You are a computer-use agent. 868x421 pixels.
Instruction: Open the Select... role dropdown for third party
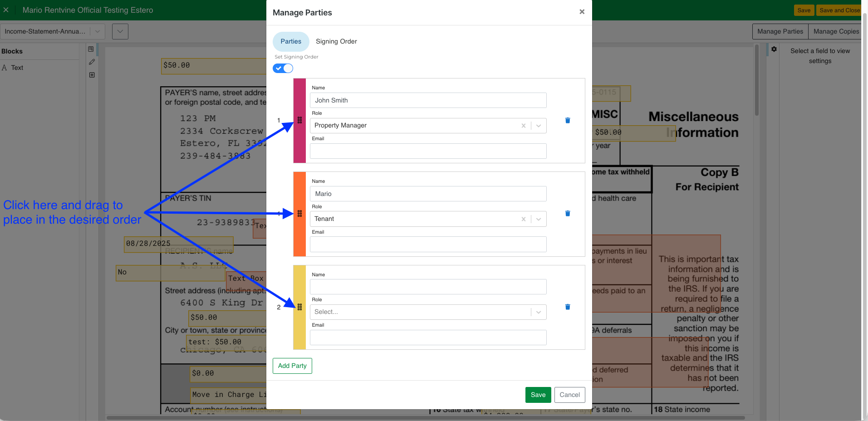(539, 312)
